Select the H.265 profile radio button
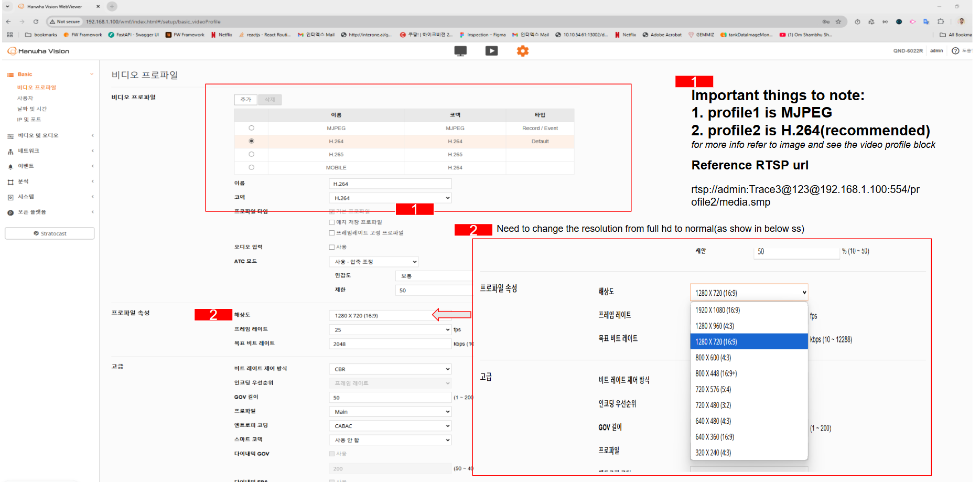The image size is (980, 482). pos(251,154)
